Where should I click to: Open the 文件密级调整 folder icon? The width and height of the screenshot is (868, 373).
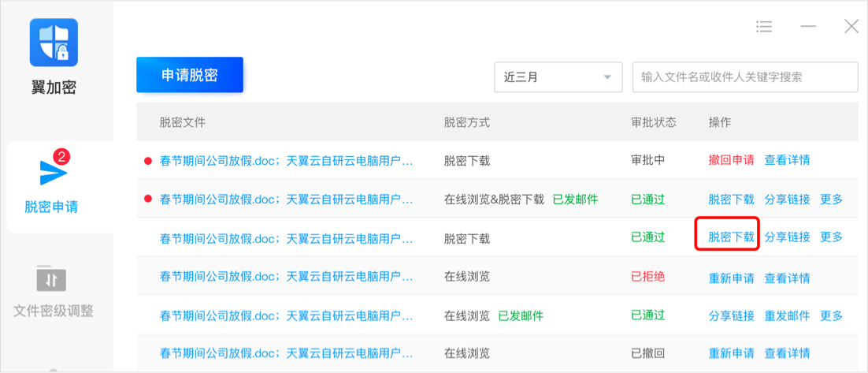pos(52,278)
